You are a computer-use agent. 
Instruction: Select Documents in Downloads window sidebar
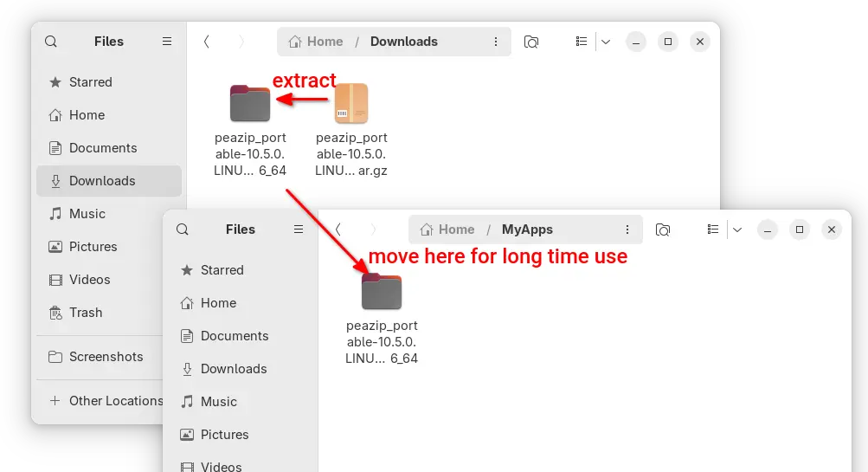[109, 148]
